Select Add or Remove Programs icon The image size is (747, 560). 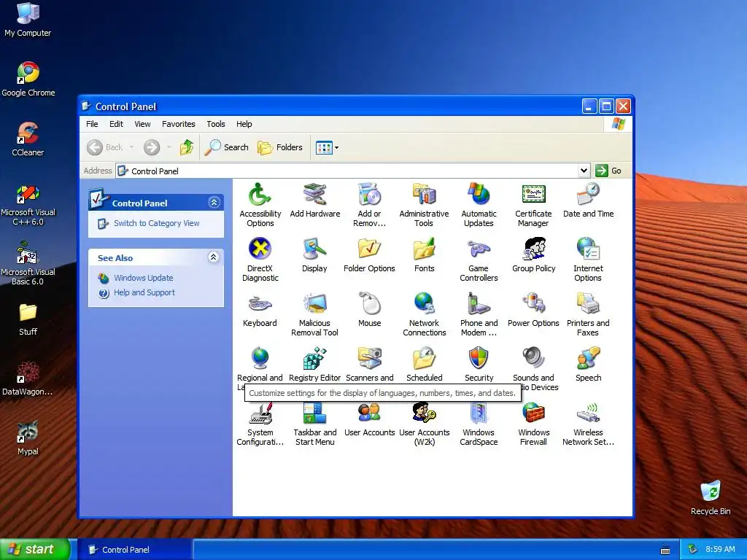[369, 195]
